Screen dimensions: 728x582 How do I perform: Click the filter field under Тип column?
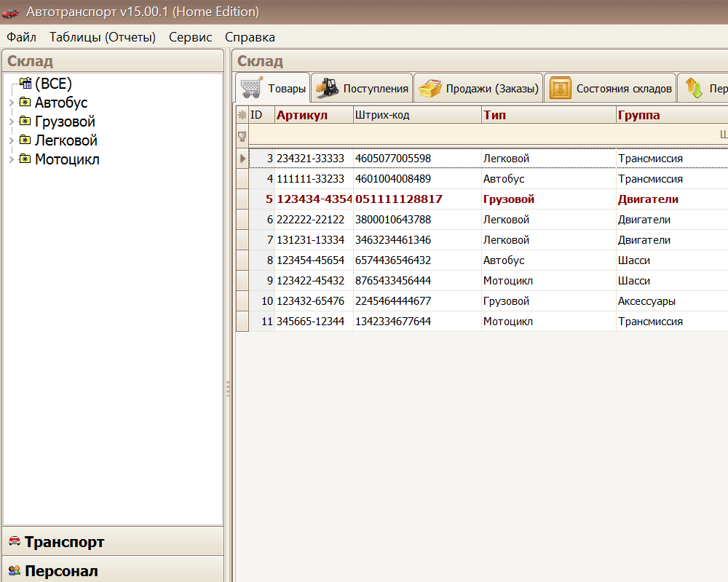(549, 135)
